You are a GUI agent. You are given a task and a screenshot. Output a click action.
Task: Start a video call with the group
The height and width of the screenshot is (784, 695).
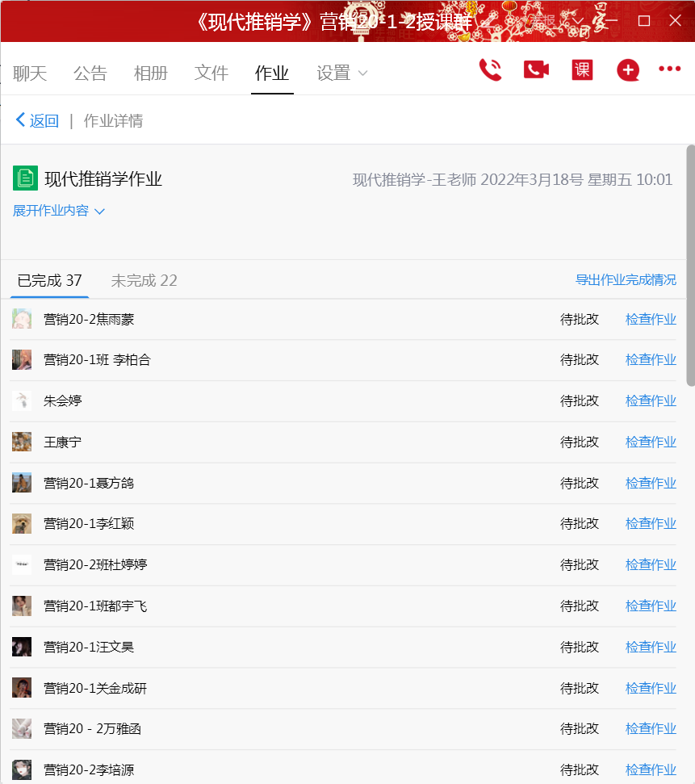click(x=536, y=69)
